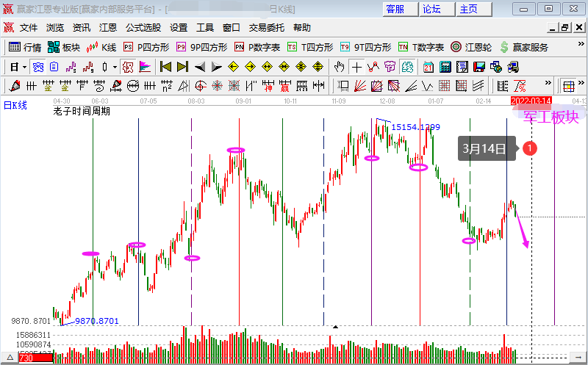Select the red grid square tool

445,86
